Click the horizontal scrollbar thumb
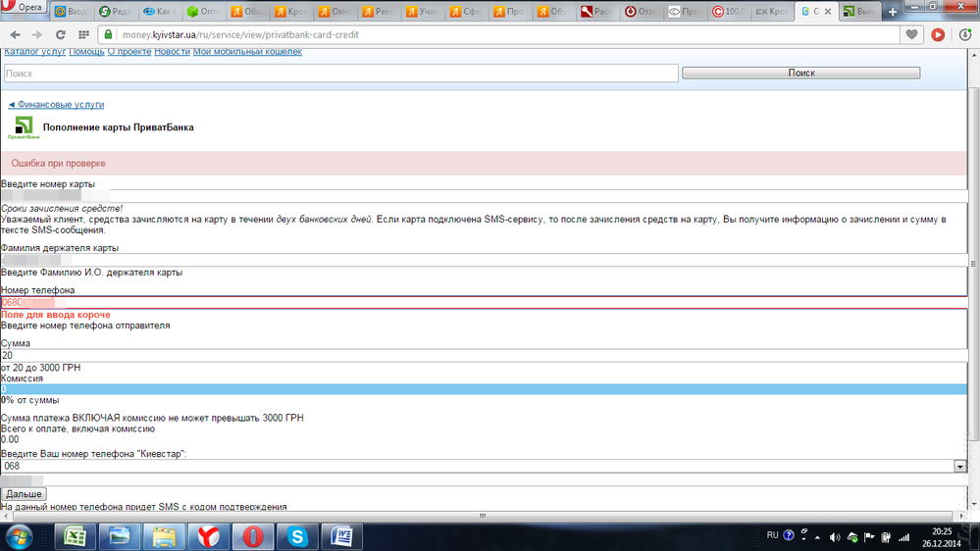Screen dimensions: 980x551 [482, 516]
